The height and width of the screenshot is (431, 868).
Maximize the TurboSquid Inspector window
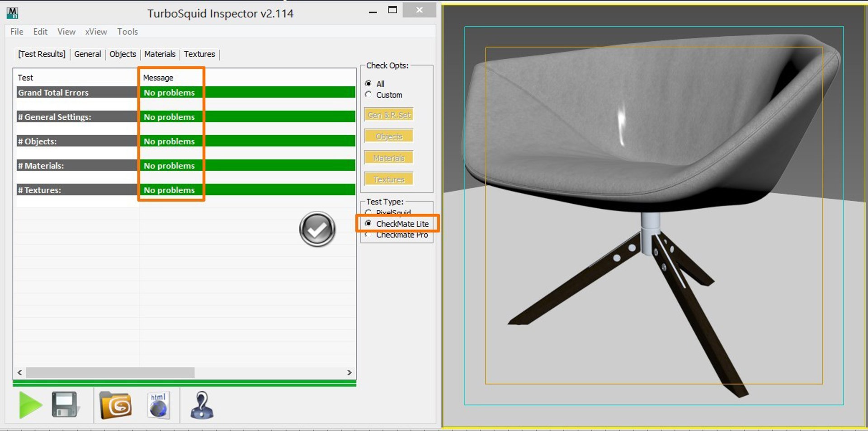coord(392,10)
